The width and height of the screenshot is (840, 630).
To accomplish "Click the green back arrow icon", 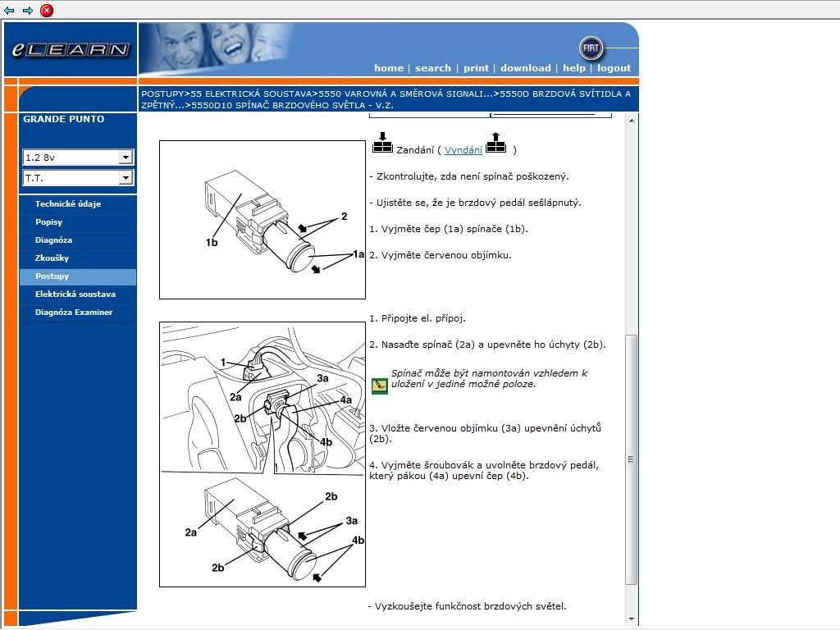I will point(9,11).
